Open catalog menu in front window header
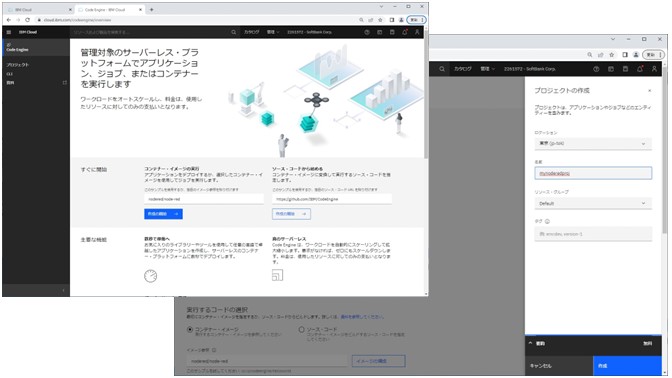This screenshot has width=672, height=378. tap(252, 32)
